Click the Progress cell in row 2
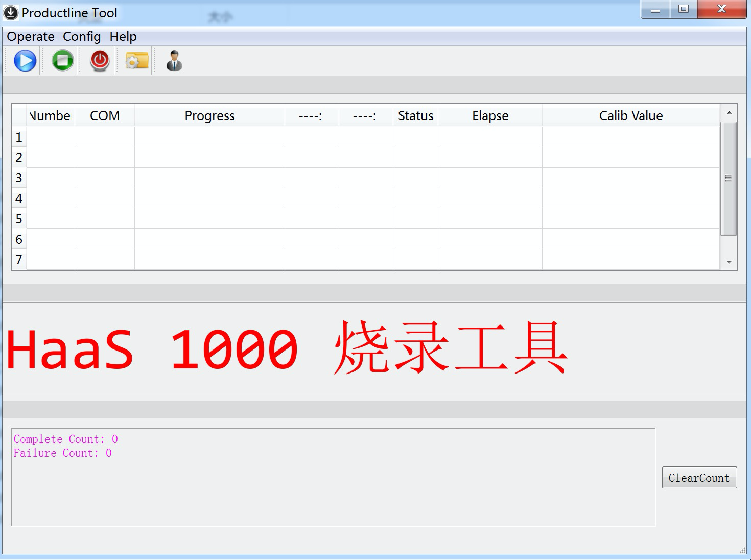Screen dimensions: 751x560 209,157
